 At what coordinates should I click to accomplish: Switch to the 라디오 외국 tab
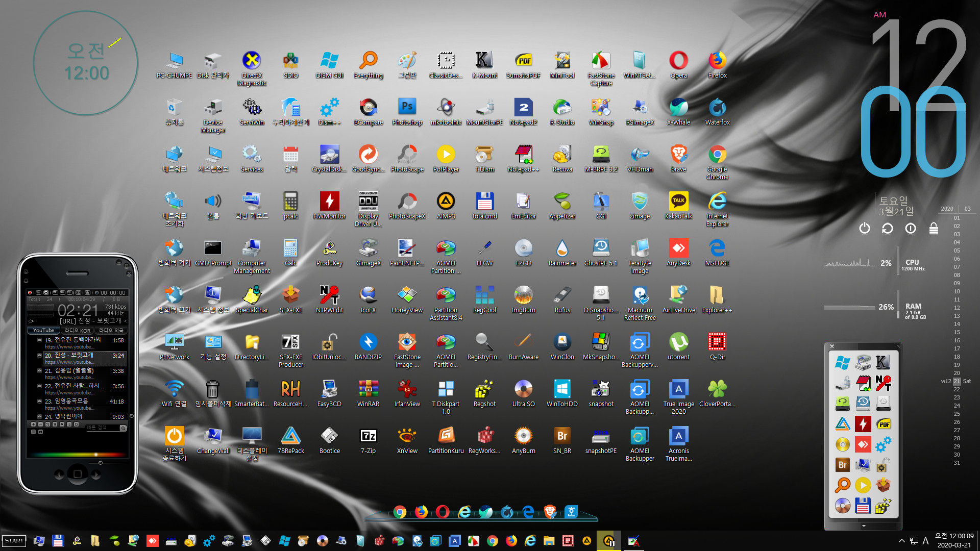coord(111,330)
